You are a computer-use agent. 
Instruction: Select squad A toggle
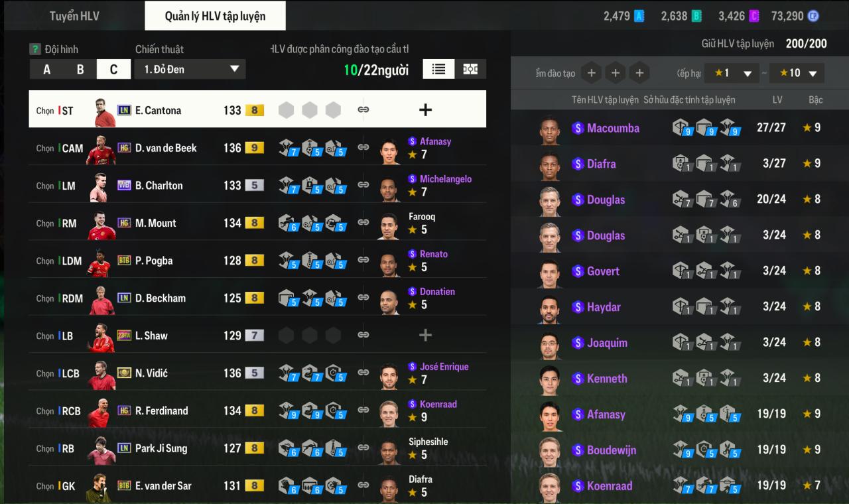pyautogui.click(x=46, y=69)
